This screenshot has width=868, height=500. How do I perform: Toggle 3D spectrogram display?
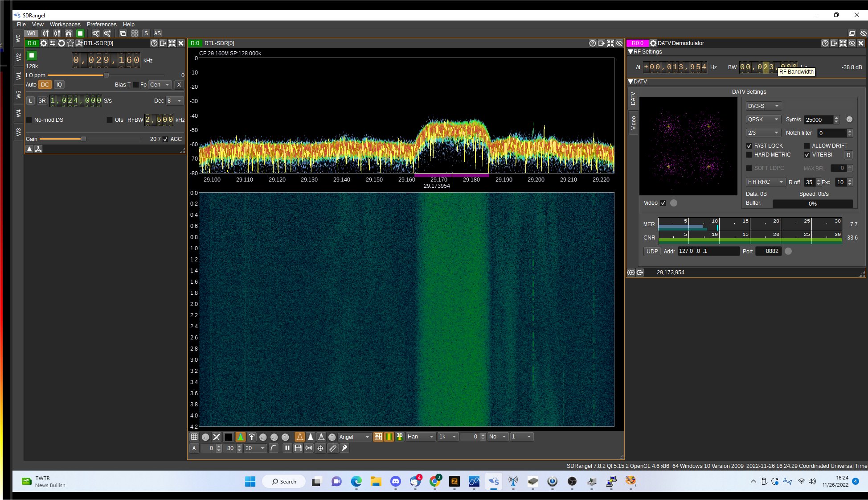point(400,437)
